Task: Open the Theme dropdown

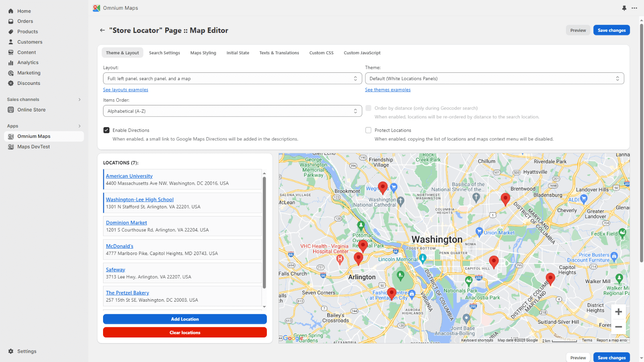Action: 494,78
